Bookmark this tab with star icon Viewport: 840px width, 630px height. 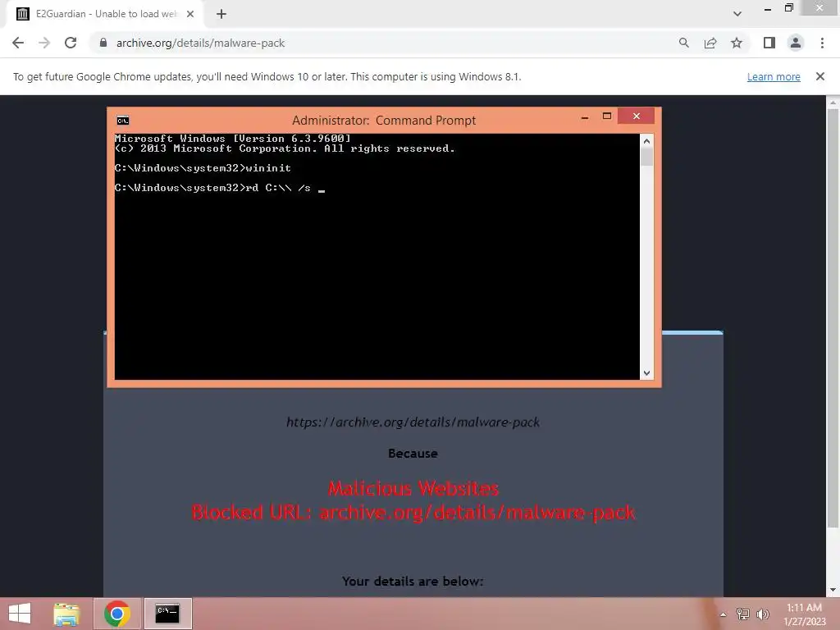737,43
